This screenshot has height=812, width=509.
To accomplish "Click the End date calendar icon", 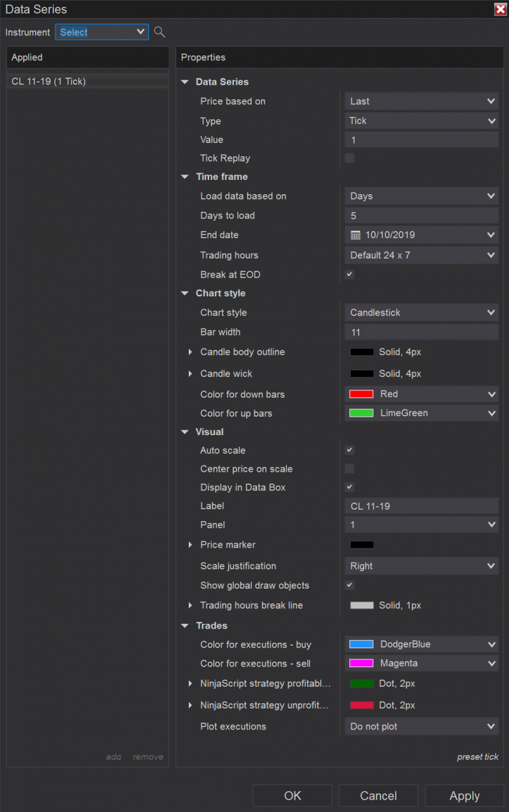I will click(x=355, y=235).
